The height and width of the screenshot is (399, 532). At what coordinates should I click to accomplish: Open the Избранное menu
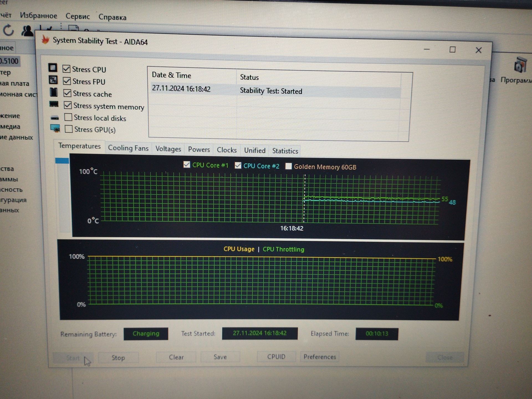(39, 16)
